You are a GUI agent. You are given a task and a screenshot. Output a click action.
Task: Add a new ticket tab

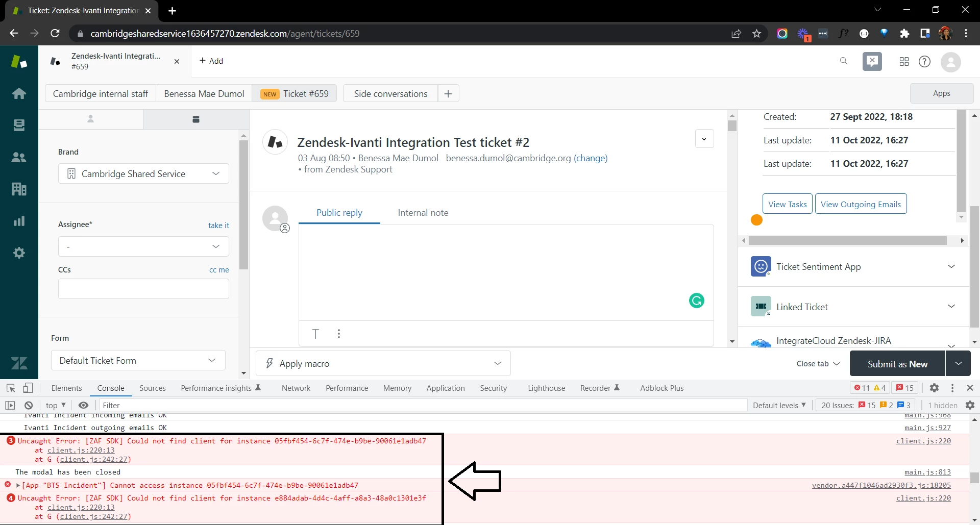(211, 61)
